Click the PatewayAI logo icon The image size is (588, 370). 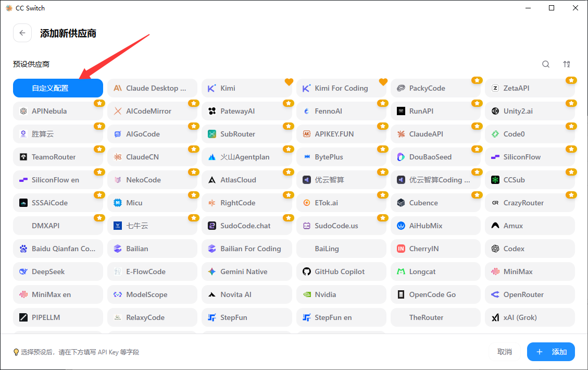point(212,111)
